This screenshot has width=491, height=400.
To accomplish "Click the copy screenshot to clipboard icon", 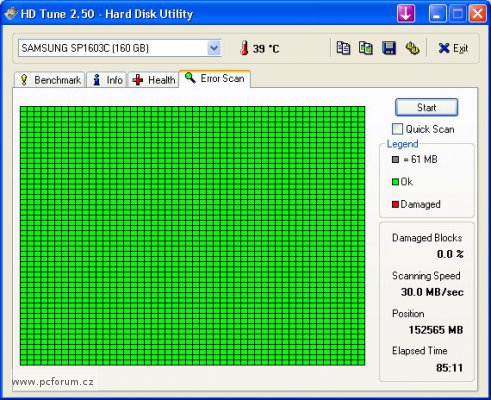I will 366,48.
